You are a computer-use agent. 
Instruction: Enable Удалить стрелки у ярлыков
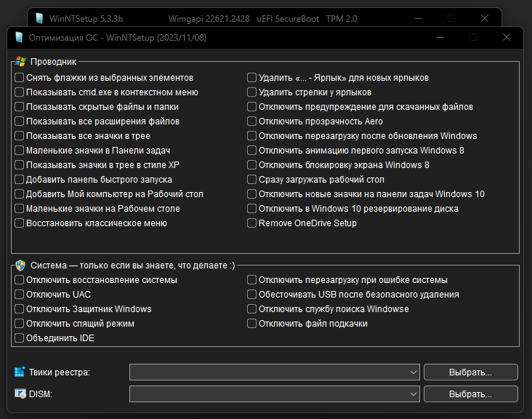(251, 92)
